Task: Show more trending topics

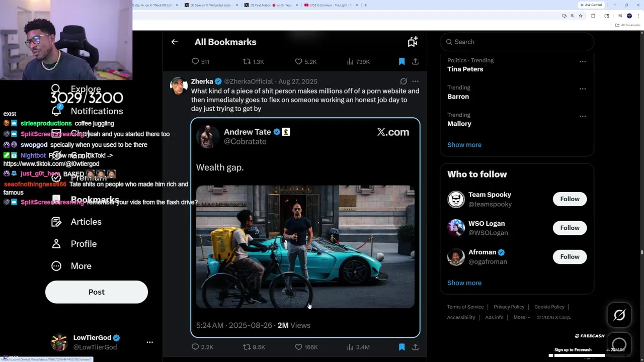Action: click(464, 145)
